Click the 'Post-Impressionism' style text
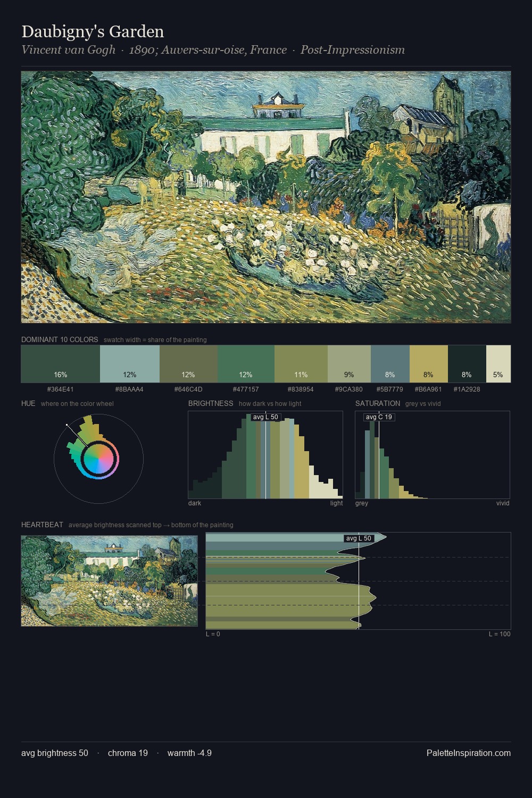 tap(353, 50)
